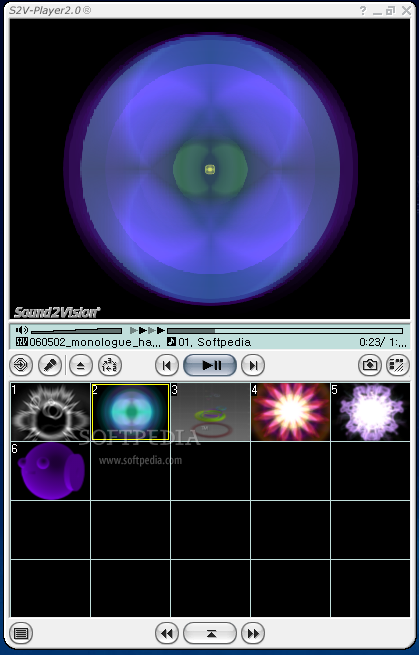Click the playback speed arrows indicator
Image resolution: width=419 pixels, height=655 pixels.
[147, 330]
